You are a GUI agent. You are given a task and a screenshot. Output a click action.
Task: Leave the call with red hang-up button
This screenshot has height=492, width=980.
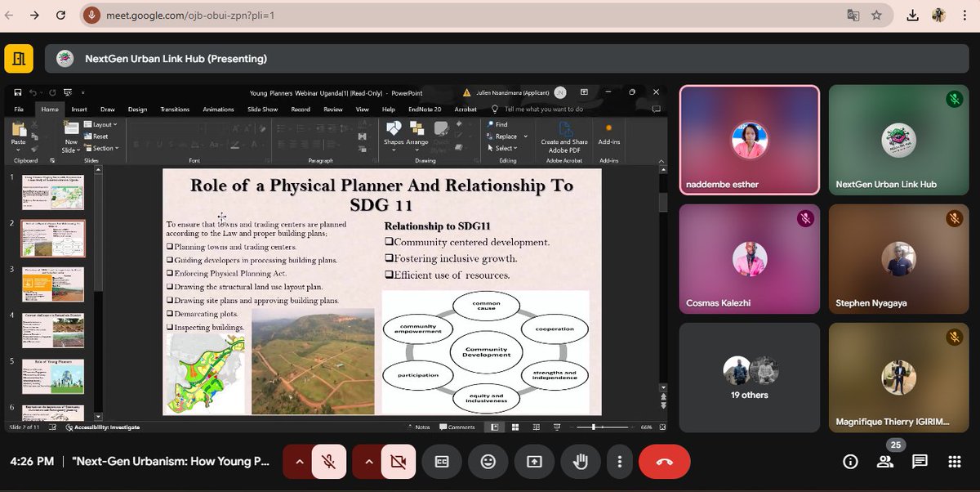point(664,462)
